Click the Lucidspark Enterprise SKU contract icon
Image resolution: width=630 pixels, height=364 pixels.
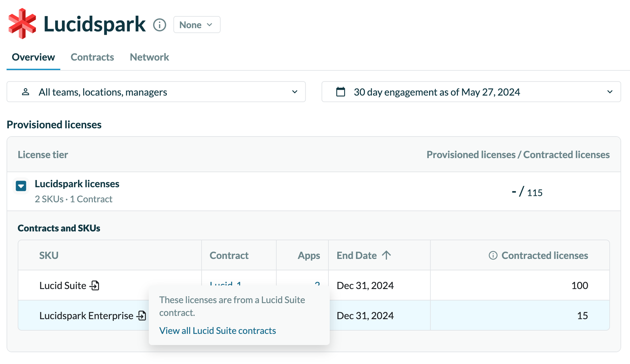(142, 316)
